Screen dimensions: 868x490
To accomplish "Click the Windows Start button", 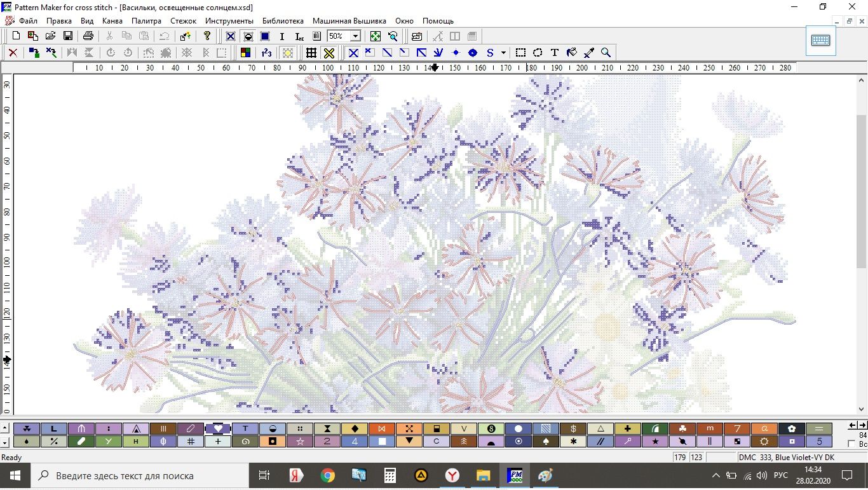I will pyautogui.click(x=14, y=475).
